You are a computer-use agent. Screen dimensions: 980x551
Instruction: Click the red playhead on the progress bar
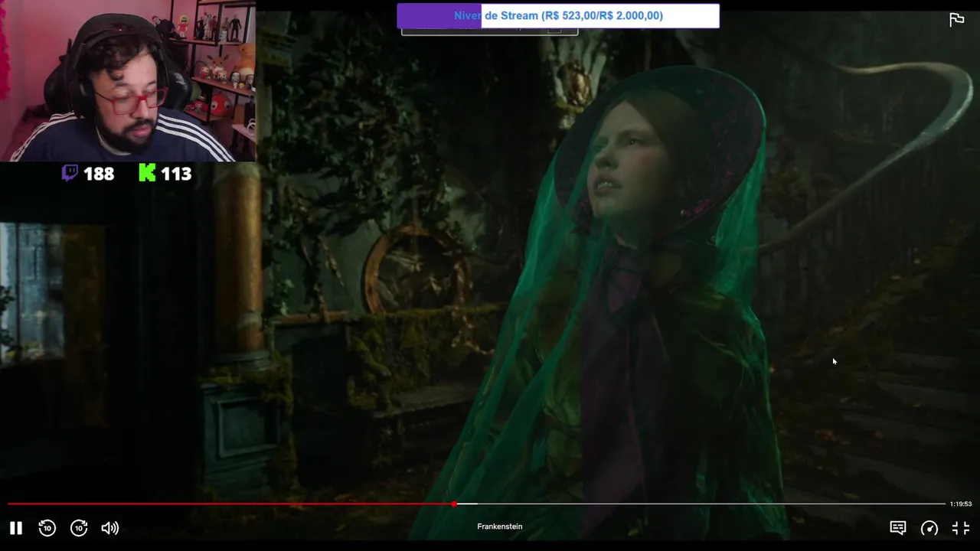[454, 504]
